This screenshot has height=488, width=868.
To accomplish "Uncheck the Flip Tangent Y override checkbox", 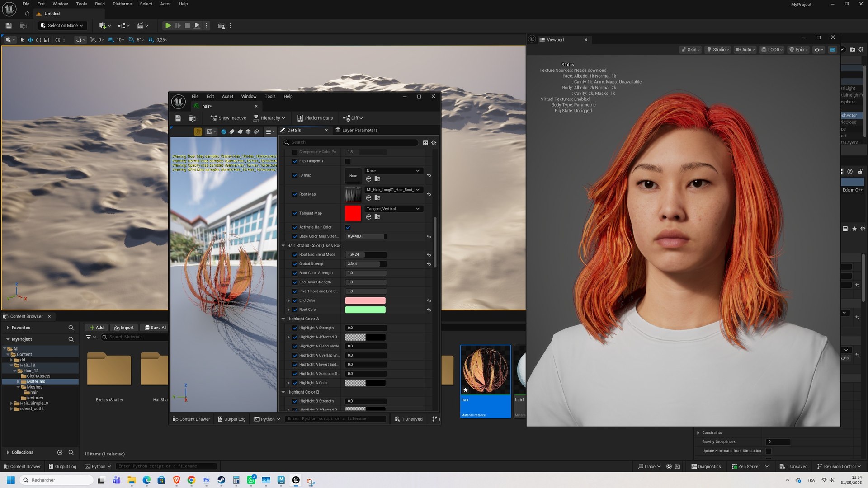I will pos(295,161).
